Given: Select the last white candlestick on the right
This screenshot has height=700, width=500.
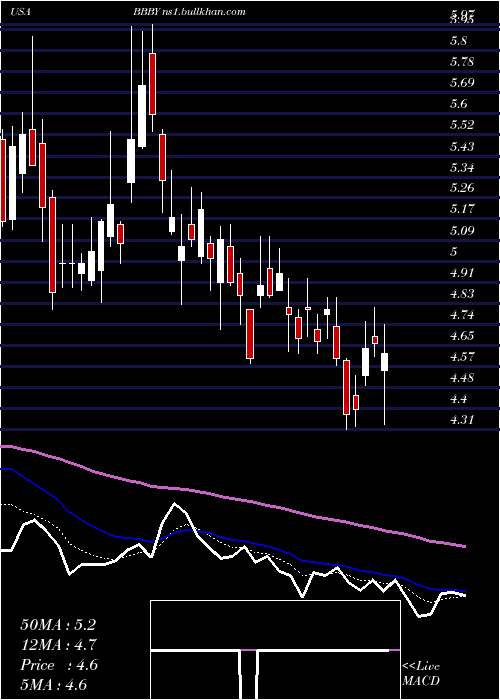Looking at the screenshot, I should [384, 362].
